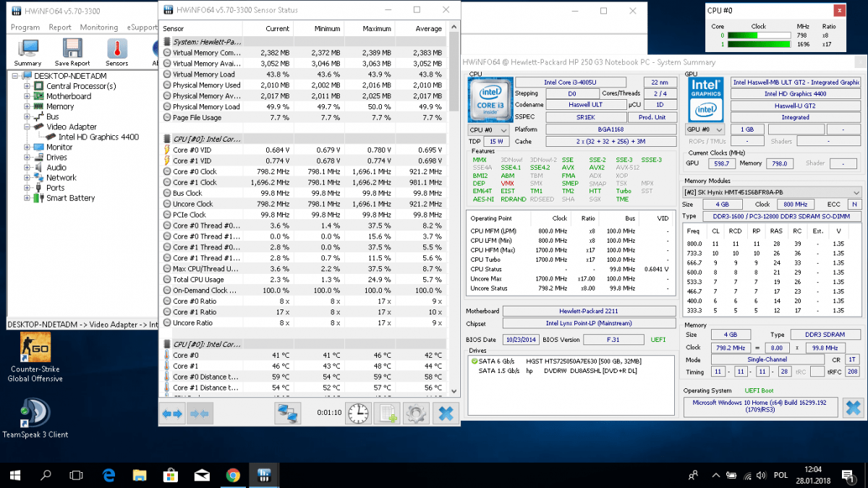Viewport: 868px width, 488px height.
Task: Click the Intel Graphics logo
Action: [705, 100]
